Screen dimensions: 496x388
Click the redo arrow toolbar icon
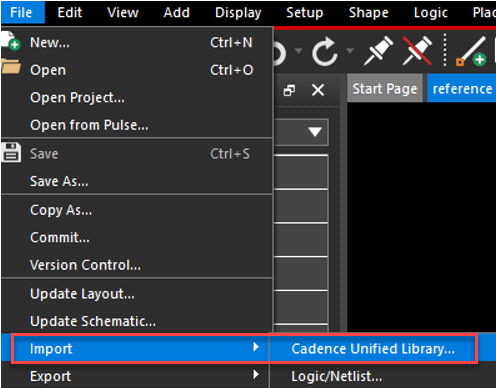[x=324, y=51]
